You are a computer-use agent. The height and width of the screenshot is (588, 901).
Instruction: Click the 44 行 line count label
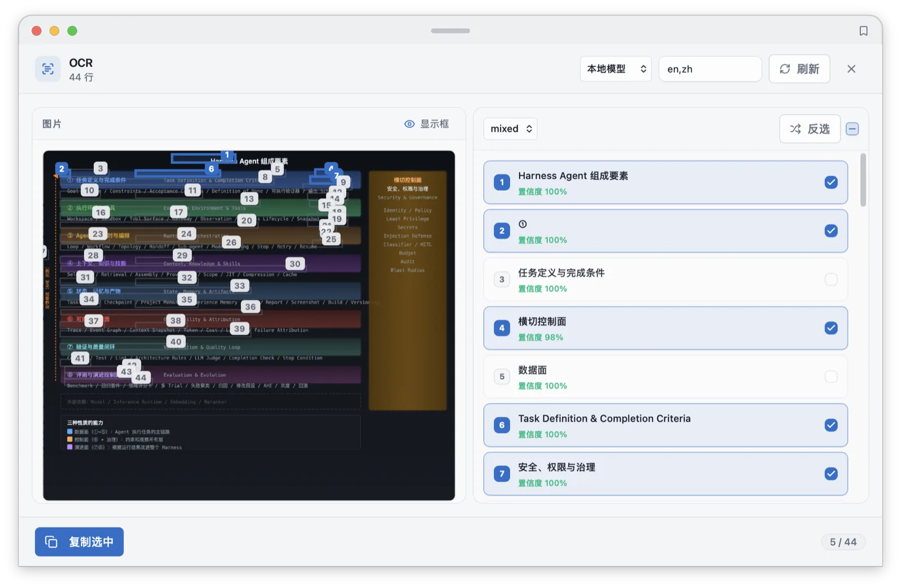81,77
